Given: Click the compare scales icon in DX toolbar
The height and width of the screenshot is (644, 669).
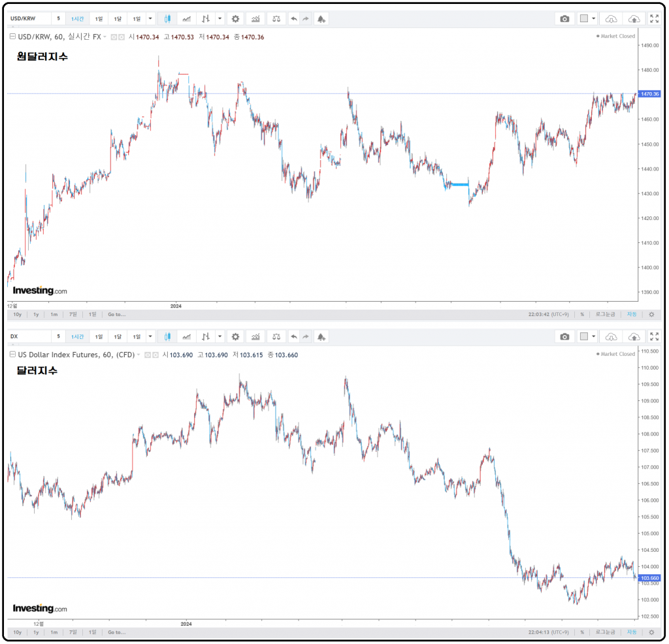Looking at the screenshot, I should 276,337.
